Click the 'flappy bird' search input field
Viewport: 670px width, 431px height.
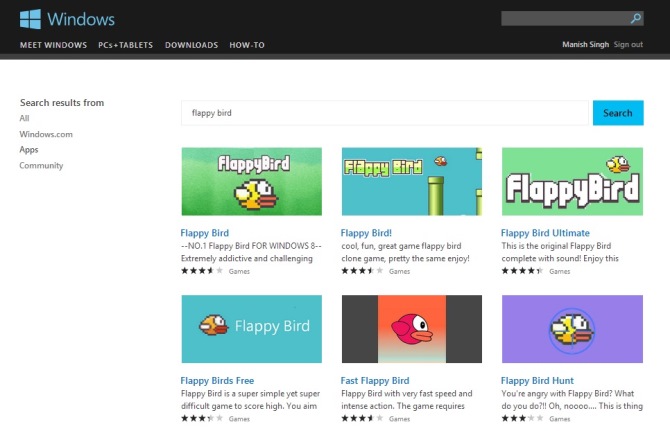(385, 113)
